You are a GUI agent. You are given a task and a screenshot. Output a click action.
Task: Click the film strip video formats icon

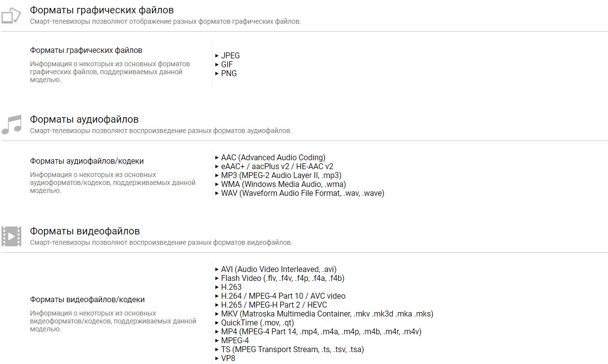click(x=11, y=236)
